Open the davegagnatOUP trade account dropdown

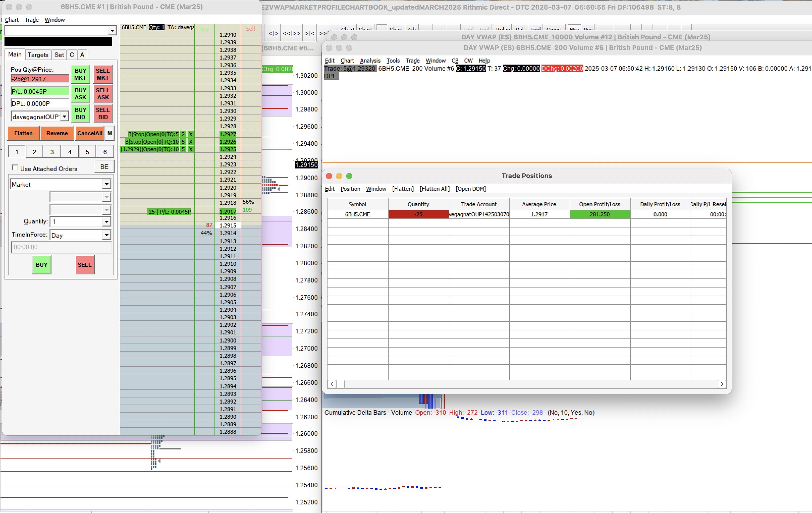pyautogui.click(x=64, y=117)
